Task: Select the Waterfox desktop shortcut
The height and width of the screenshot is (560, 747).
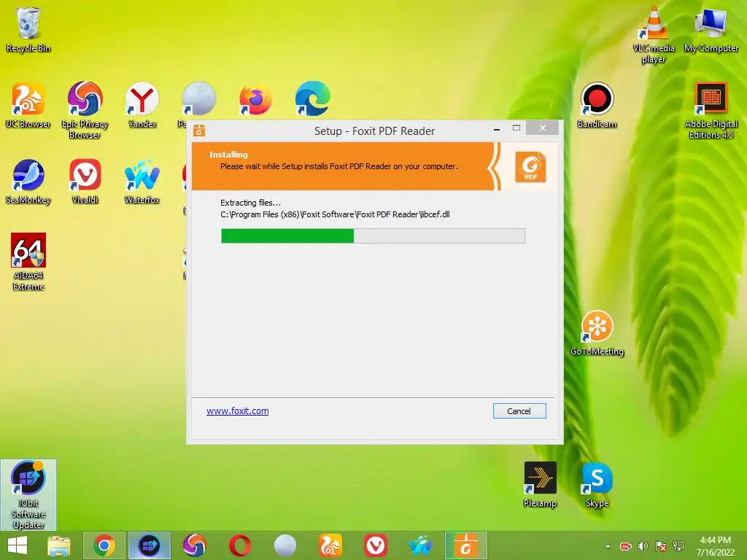Action: (142, 182)
